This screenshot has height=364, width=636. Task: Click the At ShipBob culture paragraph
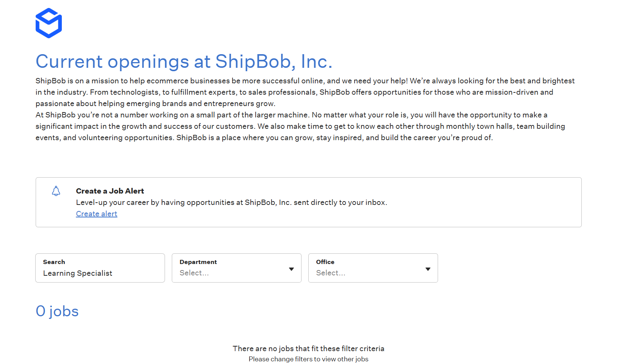[300, 126]
